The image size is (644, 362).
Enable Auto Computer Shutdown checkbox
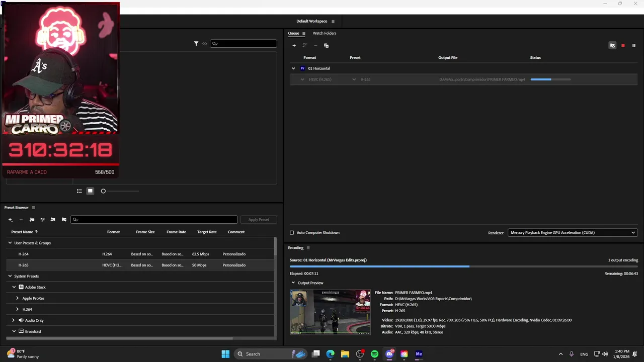click(292, 233)
